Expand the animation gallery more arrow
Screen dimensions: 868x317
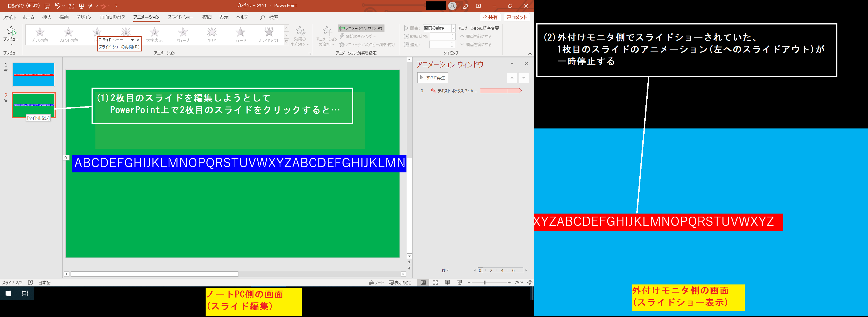(x=287, y=42)
